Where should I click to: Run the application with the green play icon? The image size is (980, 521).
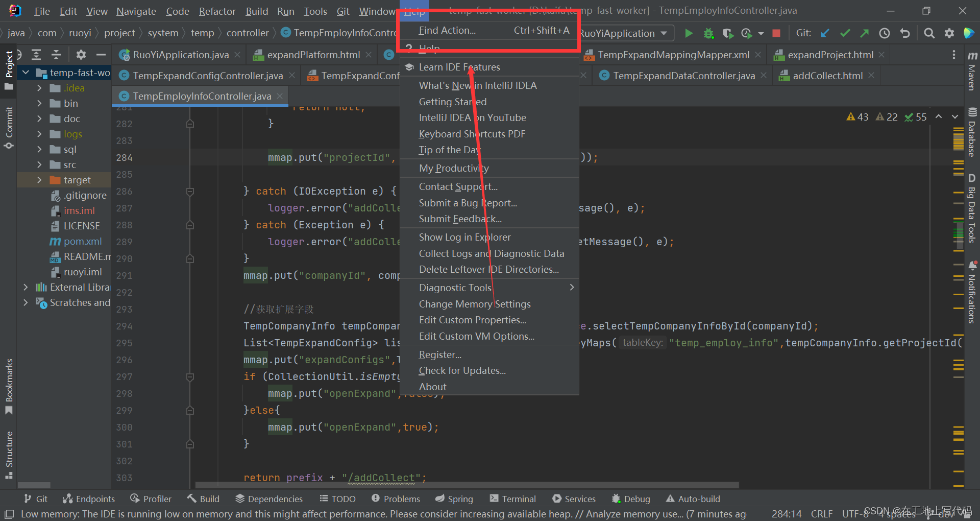pos(689,33)
